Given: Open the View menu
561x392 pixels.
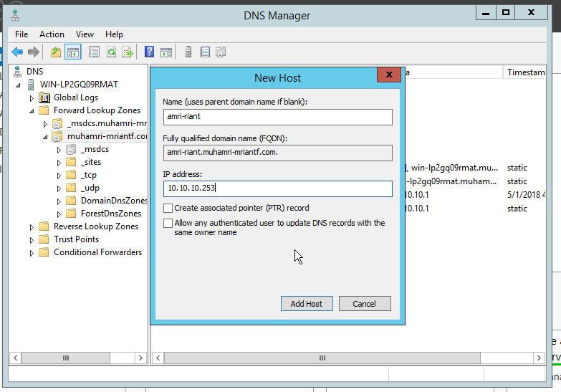Looking at the screenshot, I should (85, 34).
